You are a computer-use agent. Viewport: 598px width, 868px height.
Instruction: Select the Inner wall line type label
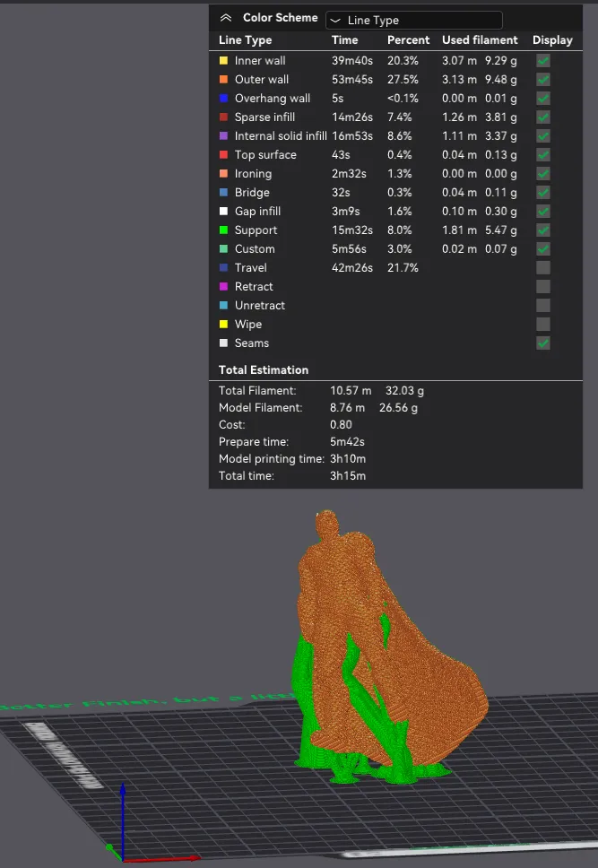pos(260,61)
